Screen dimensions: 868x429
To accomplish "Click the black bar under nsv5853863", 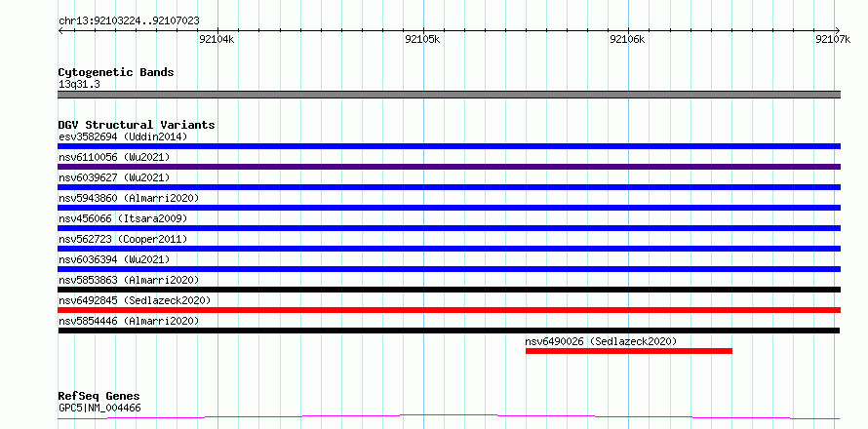I will (x=449, y=290).
